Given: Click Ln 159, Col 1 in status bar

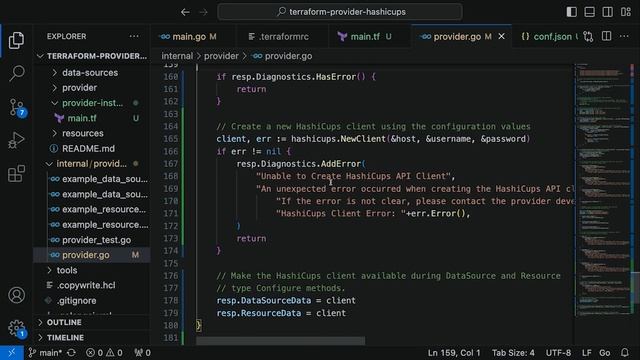Looking at the screenshot, I should 454,353.
